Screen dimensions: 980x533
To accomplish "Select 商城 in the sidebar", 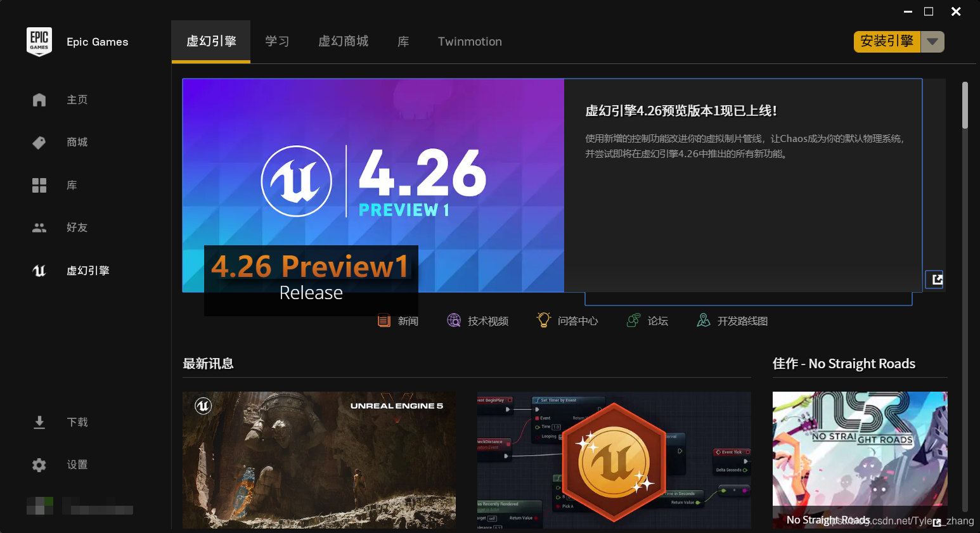I will [77, 142].
